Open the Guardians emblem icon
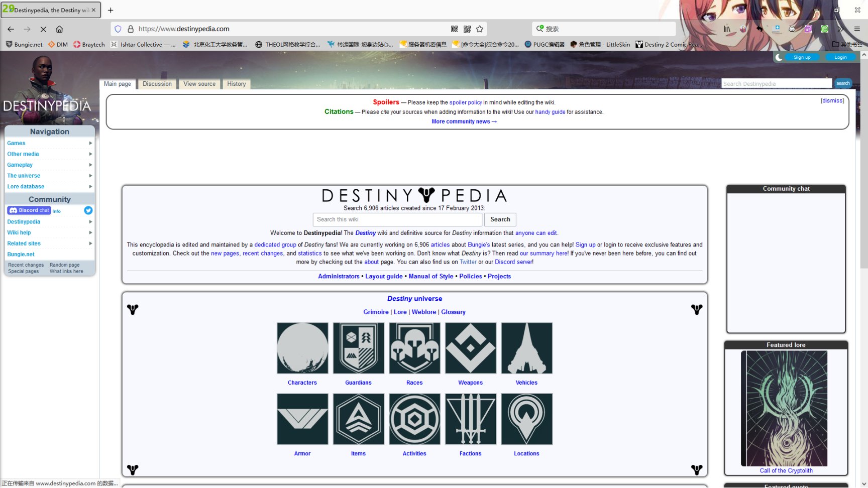This screenshot has height=488, width=868. [x=359, y=348]
